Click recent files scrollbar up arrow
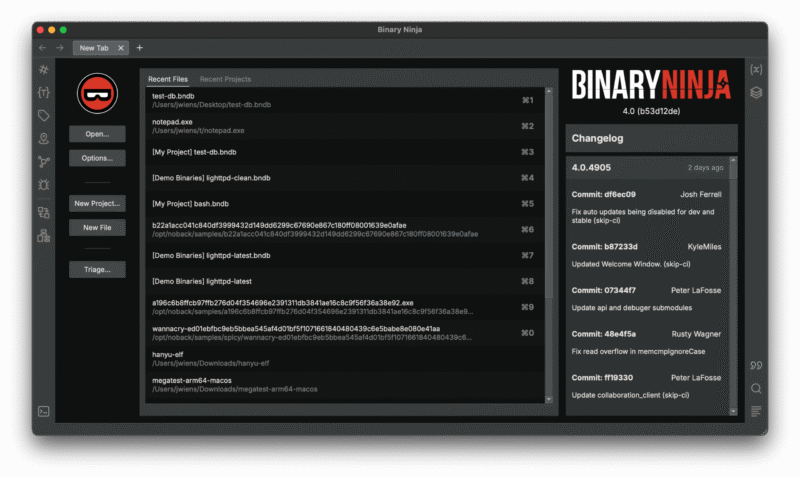 549,91
